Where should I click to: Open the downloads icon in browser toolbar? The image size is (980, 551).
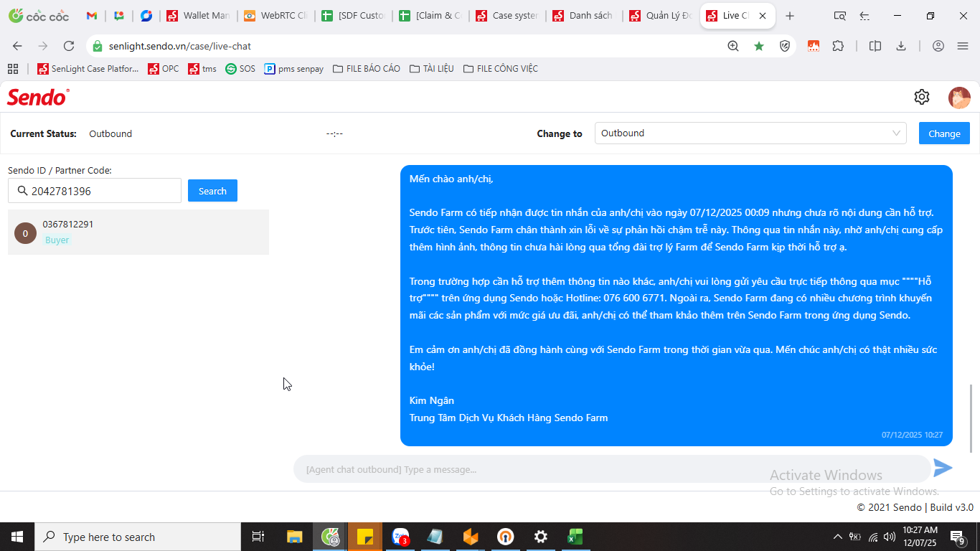[901, 46]
